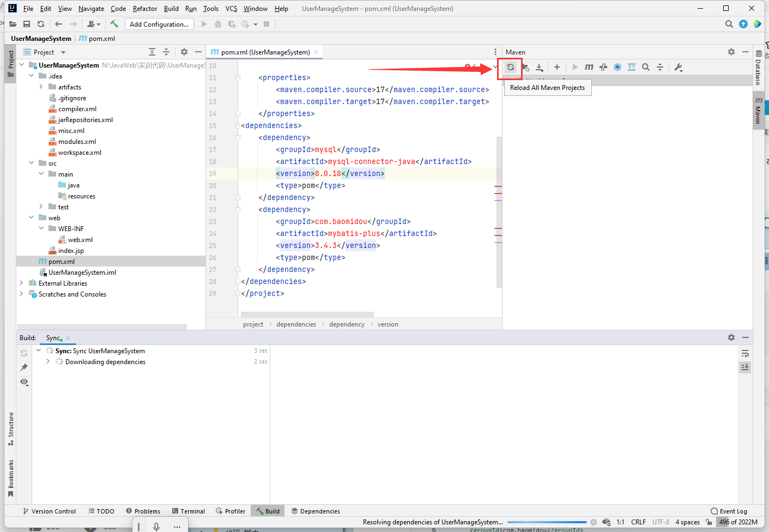Click the CRLF line separator widget
Viewport: 769px width, 532px height.
(x=638, y=522)
